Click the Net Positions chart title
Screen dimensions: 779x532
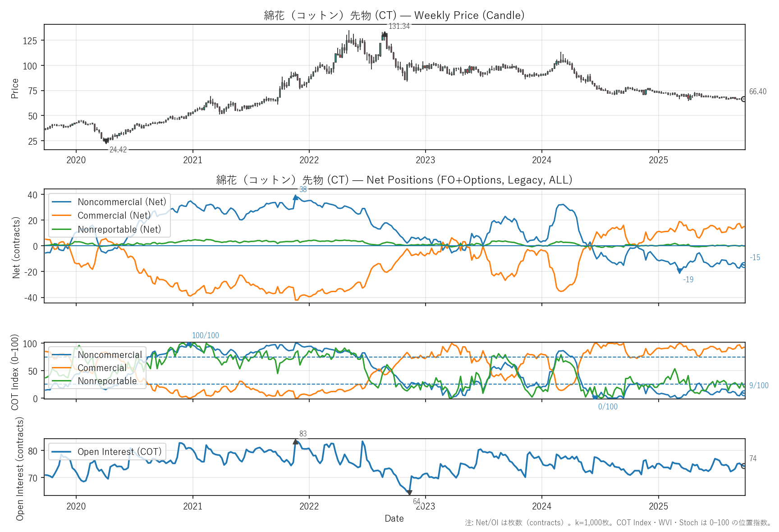coord(394,180)
